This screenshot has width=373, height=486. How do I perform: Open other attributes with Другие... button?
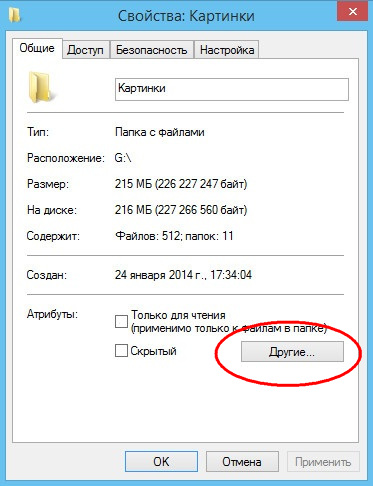pyautogui.click(x=292, y=352)
